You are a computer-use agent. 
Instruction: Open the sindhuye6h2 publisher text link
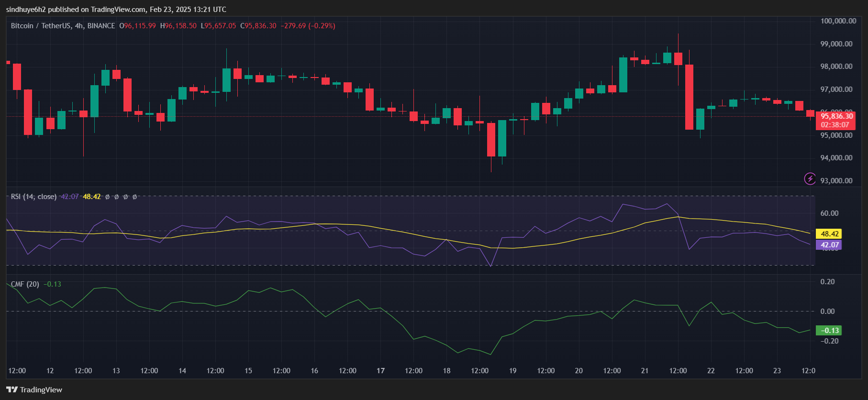click(x=26, y=10)
